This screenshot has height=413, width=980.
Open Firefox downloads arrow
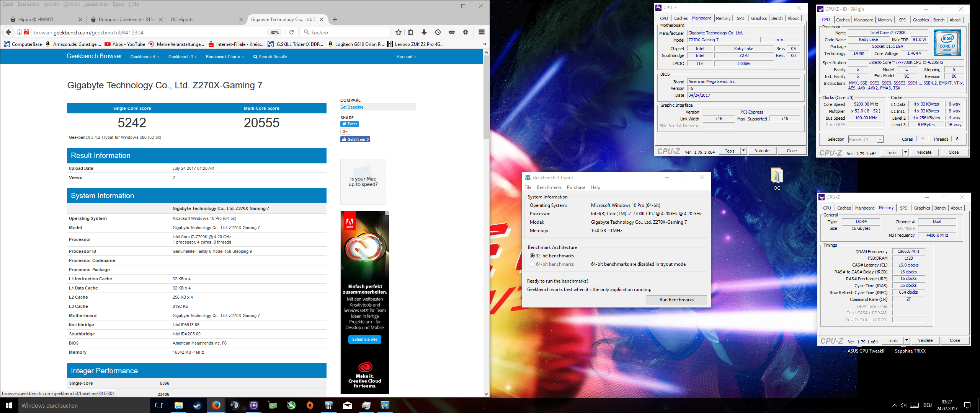coord(424,33)
